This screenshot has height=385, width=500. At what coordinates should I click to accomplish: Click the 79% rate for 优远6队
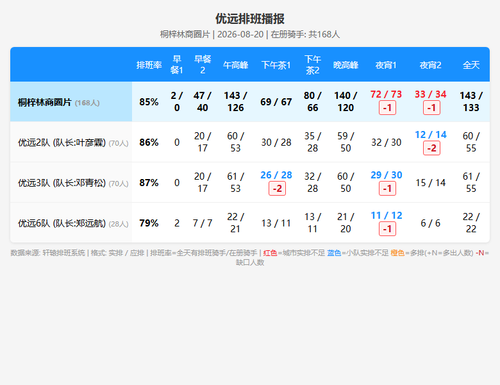[x=149, y=223]
